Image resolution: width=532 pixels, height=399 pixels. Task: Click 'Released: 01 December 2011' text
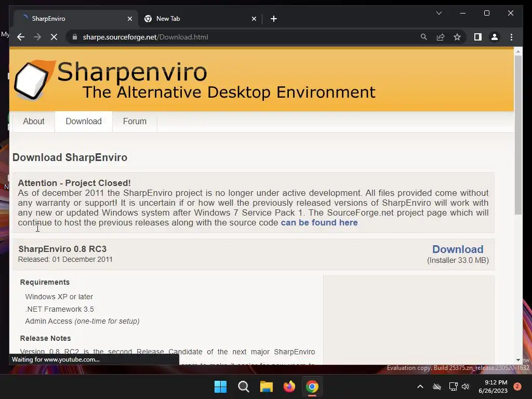(x=65, y=260)
